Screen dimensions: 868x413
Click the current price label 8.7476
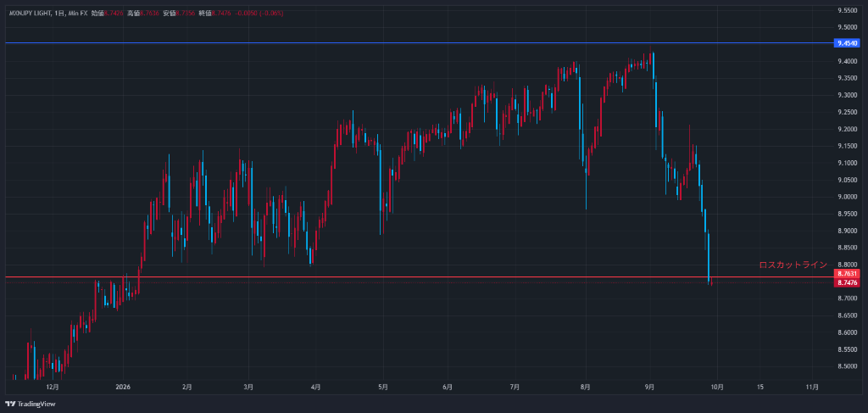pos(847,283)
